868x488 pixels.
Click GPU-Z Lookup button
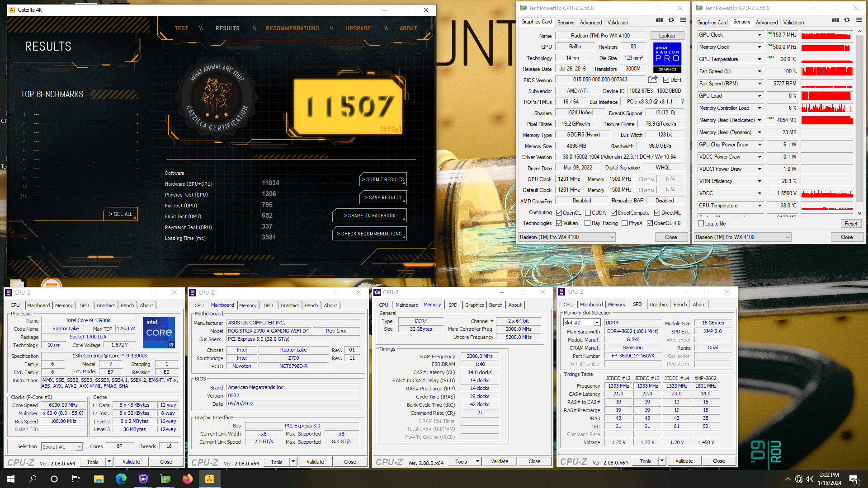[x=667, y=36]
